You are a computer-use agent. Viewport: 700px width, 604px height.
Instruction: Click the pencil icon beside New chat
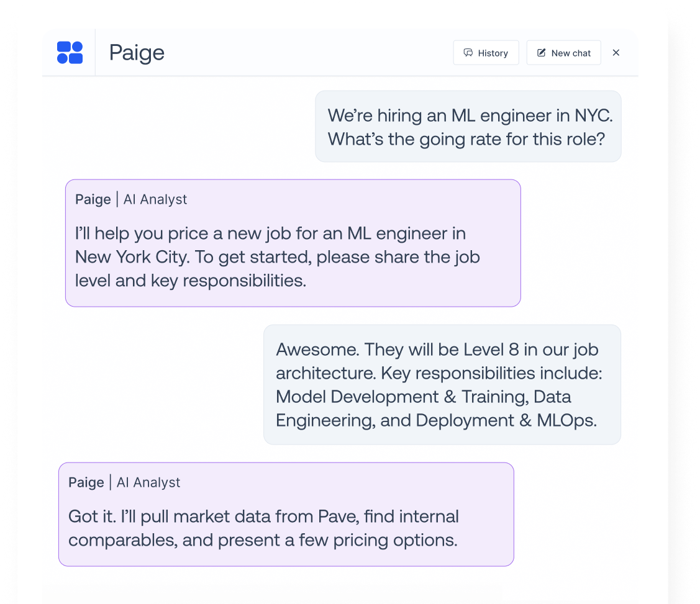tap(542, 53)
